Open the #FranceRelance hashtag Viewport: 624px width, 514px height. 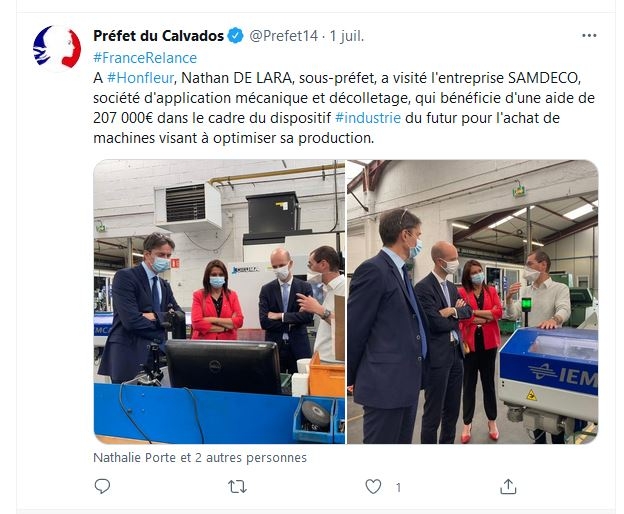pos(145,58)
